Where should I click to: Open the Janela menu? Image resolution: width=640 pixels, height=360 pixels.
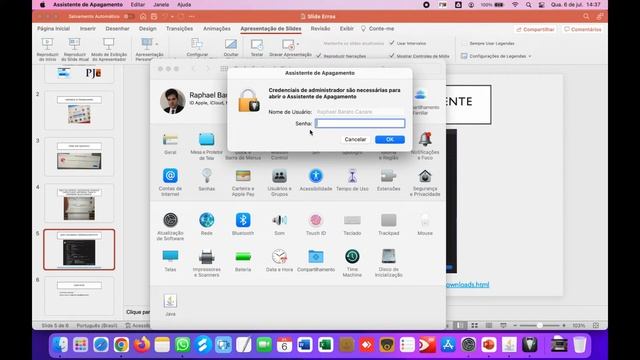click(x=161, y=4)
